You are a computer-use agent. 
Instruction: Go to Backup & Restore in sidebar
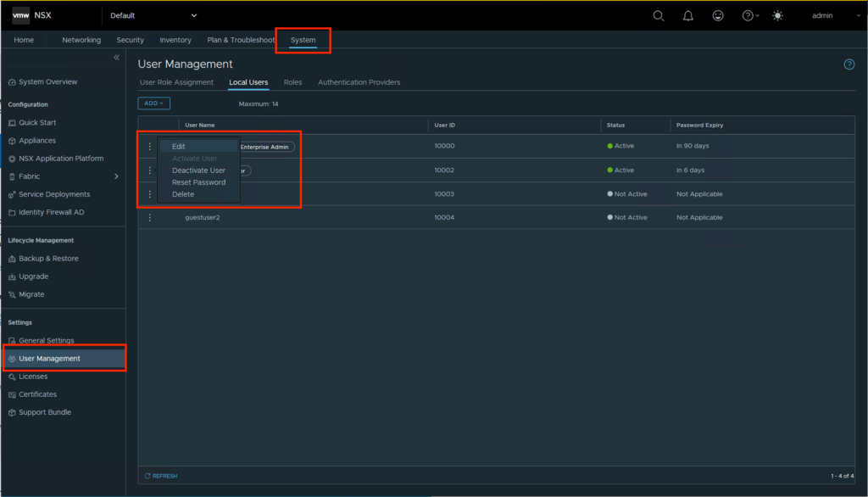point(48,259)
